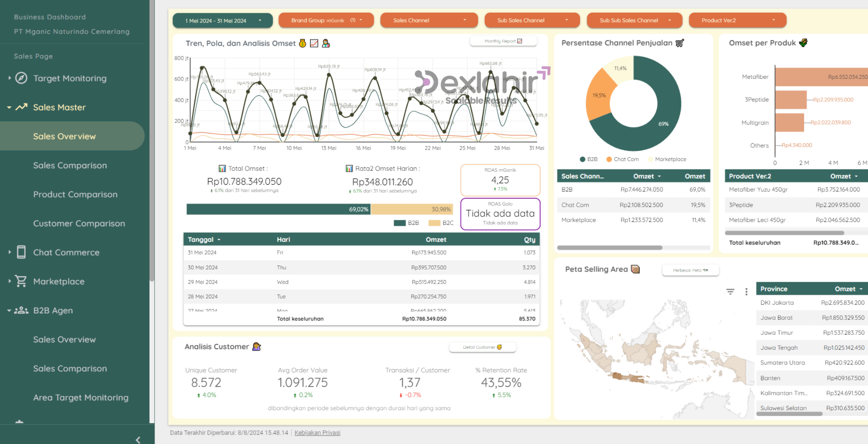Toggle the B2B legend in donut chart
The height and width of the screenshot is (444, 868).
point(588,159)
